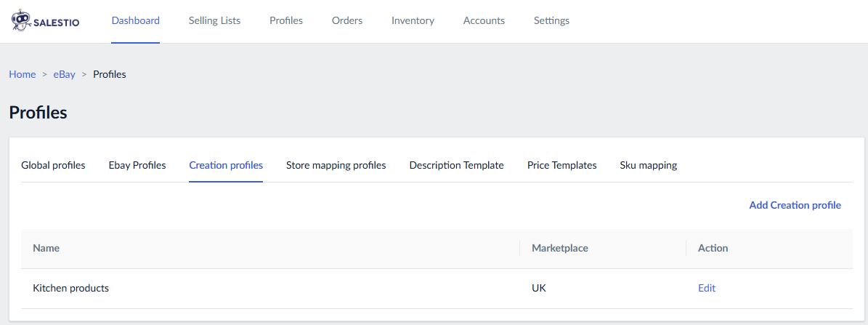Go to Selling Lists in the top navigation
868x325 pixels.
pos(214,20)
